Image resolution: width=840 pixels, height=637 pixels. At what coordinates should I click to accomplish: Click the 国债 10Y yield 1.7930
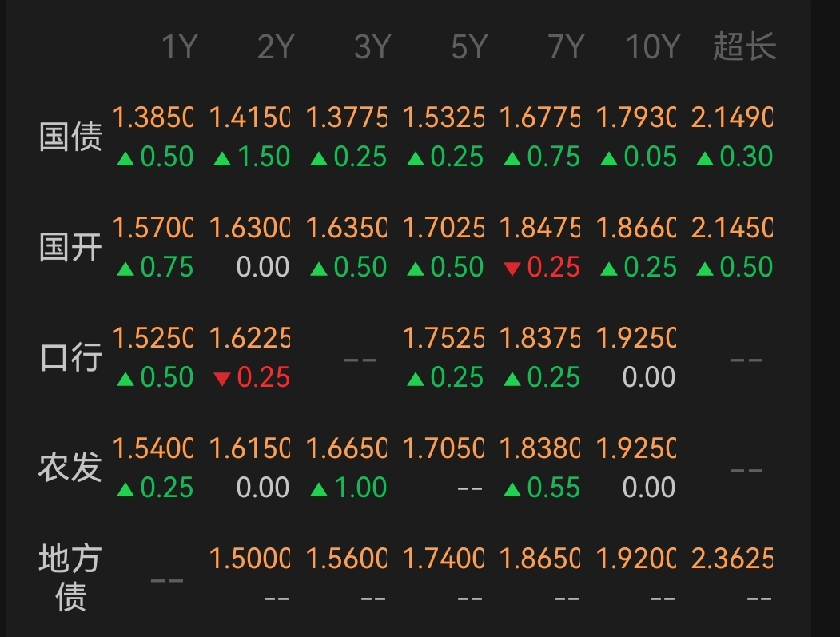coord(636,119)
